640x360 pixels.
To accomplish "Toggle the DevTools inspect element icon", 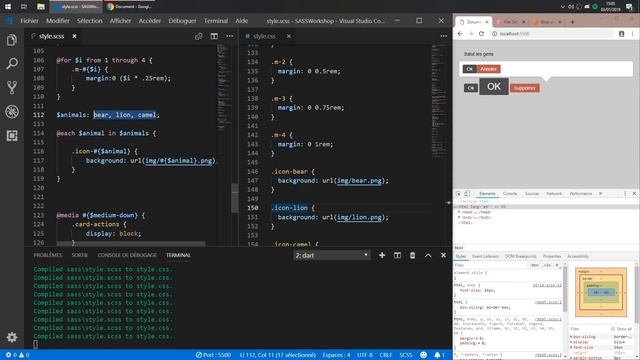I will (x=458, y=193).
